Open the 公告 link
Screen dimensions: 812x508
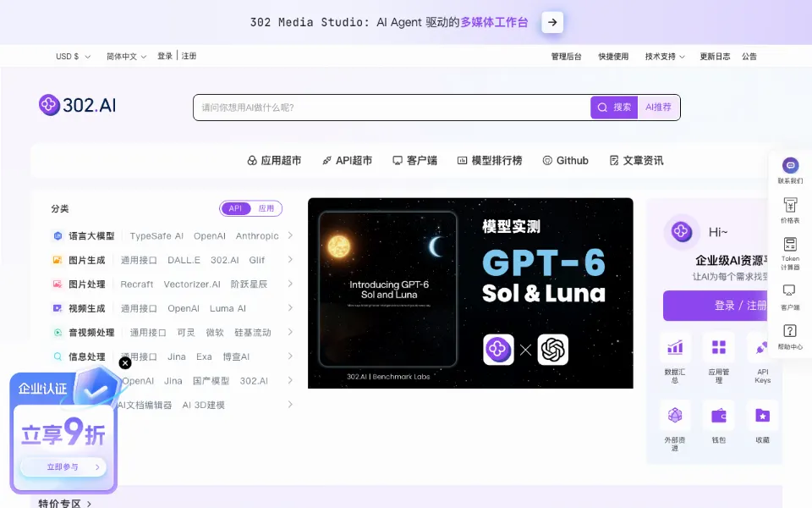(749, 57)
